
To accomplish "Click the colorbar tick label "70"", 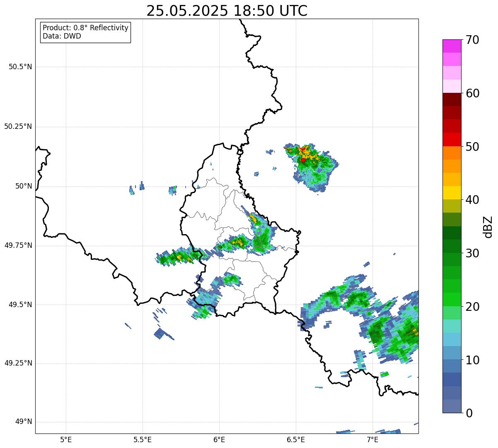I will [x=472, y=40].
